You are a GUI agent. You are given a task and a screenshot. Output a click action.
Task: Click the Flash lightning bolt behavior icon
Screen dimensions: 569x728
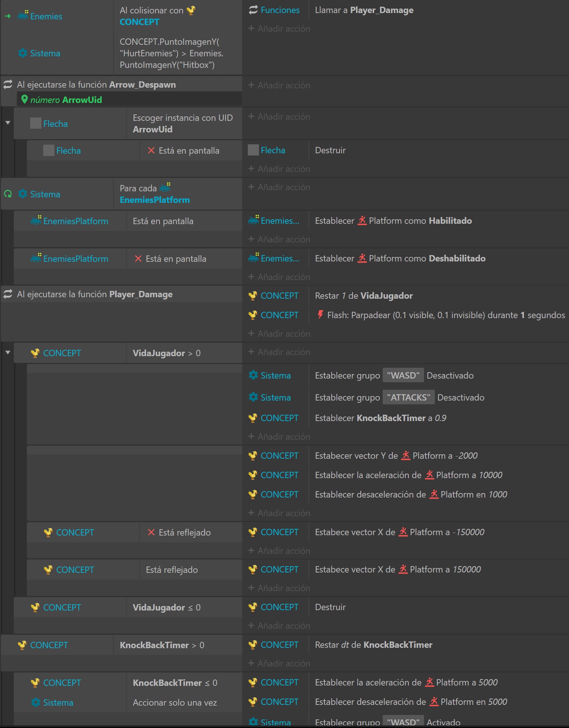[320, 315]
